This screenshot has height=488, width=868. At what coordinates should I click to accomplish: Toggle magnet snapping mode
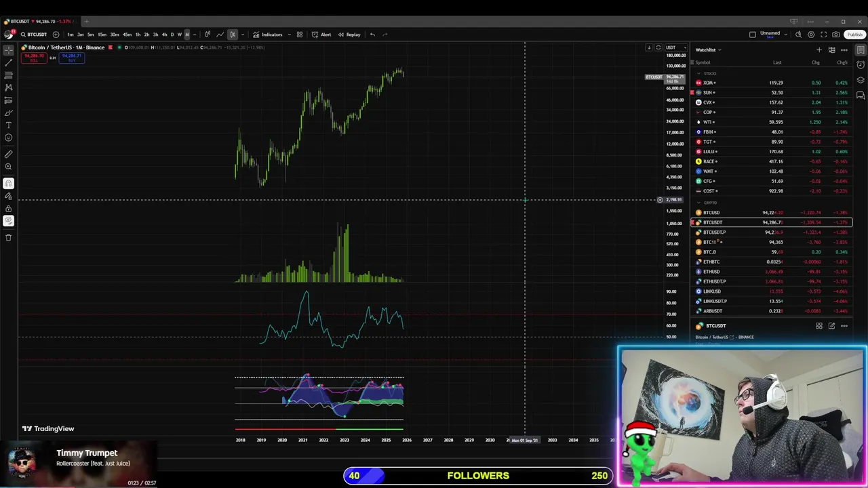coord(8,183)
